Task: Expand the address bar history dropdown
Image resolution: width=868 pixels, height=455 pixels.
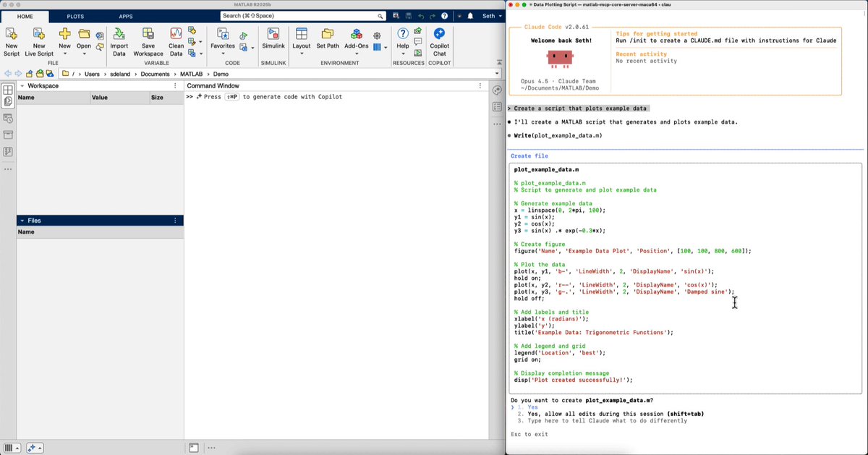Action: [496, 74]
